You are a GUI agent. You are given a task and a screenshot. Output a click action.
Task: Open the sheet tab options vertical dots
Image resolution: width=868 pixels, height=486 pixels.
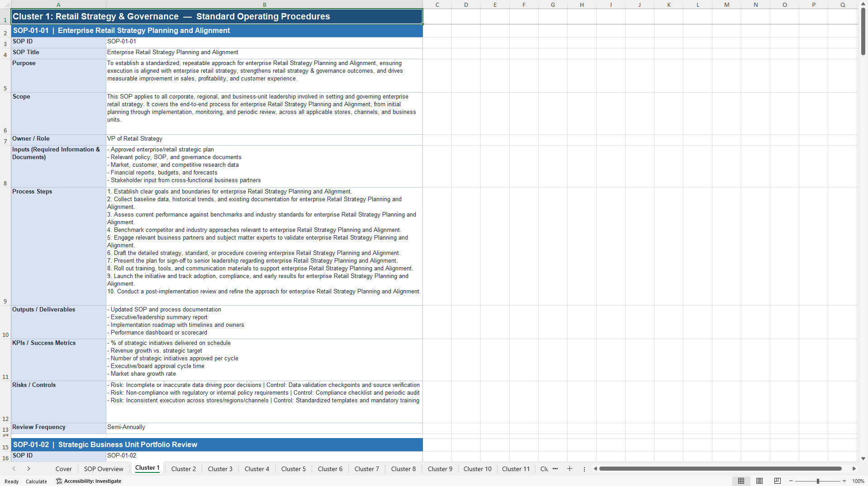point(584,469)
